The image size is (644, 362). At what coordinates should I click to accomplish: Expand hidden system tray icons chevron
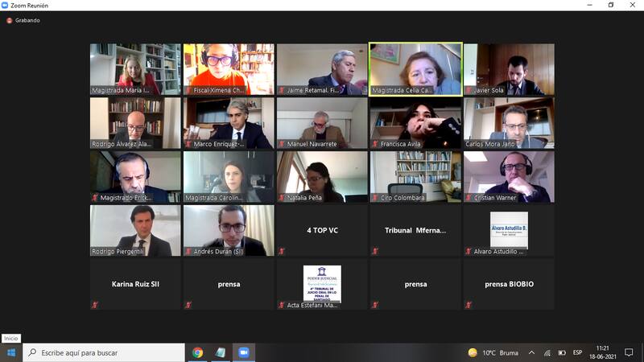click(531, 352)
